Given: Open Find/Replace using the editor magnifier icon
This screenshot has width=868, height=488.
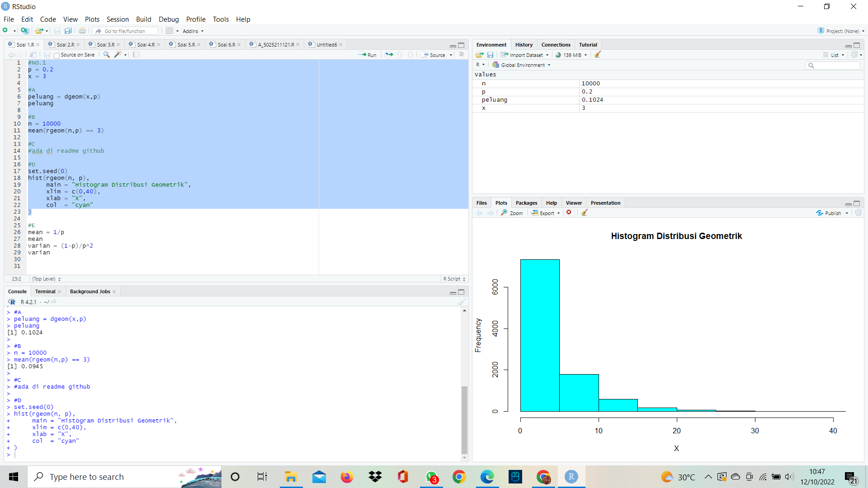Looking at the screenshot, I should pyautogui.click(x=106, y=54).
